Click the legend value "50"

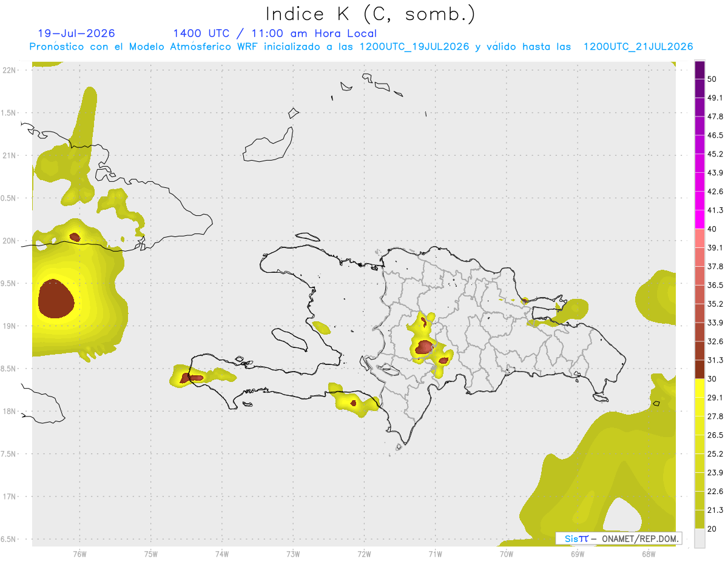point(712,79)
